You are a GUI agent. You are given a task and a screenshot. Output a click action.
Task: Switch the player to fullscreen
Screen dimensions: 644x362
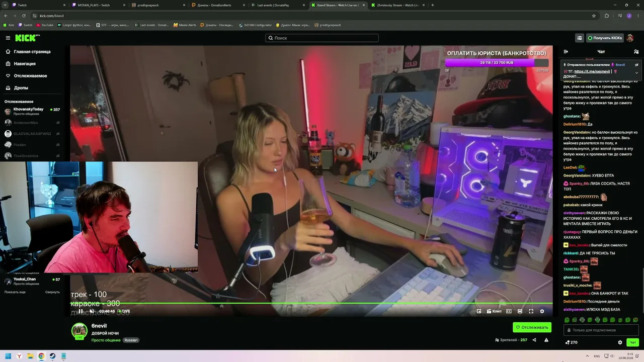pyautogui.click(x=531, y=311)
